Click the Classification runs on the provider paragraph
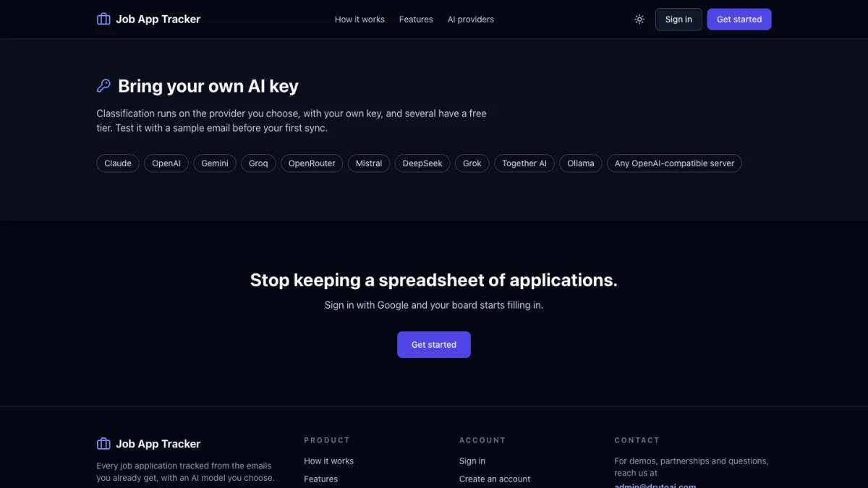Screen dimensions: 868x488 [292, 121]
